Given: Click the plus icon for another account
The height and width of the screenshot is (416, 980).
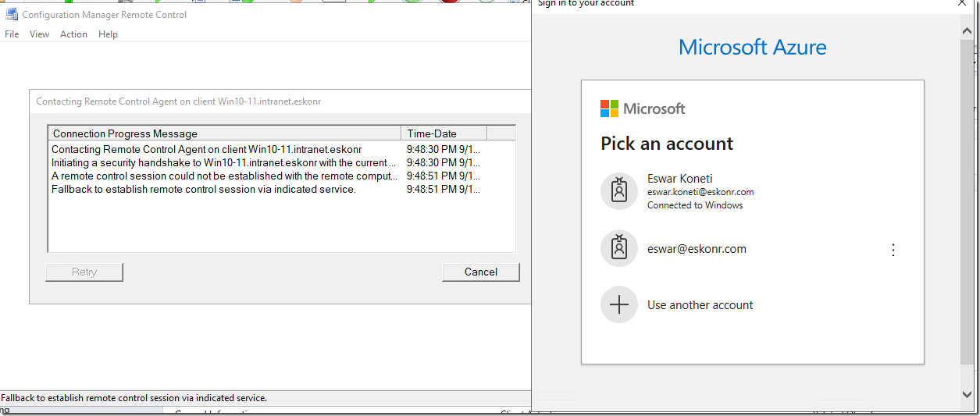Looking at the screenshot, I should pyautogui.click(x=619, y=305).
